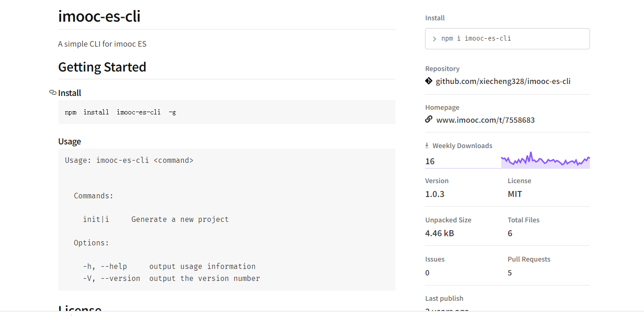Click the Usage commands code block
The image size is (644, 316).
pos(226,219)
